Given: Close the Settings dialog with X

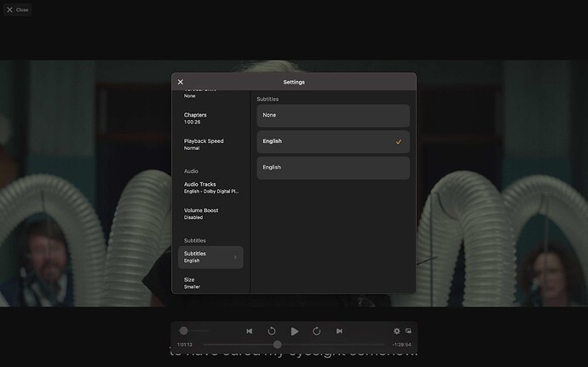Looking at the screenshot, I should 181,82.
